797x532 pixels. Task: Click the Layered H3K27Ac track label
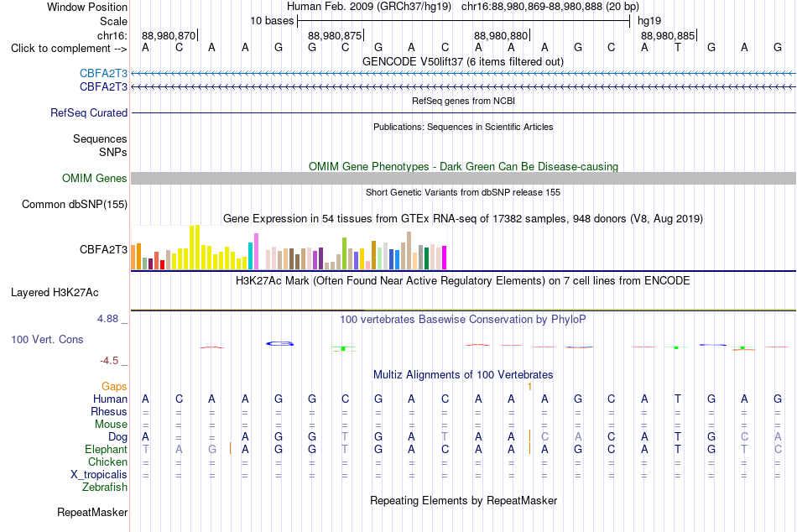point(55,293)
